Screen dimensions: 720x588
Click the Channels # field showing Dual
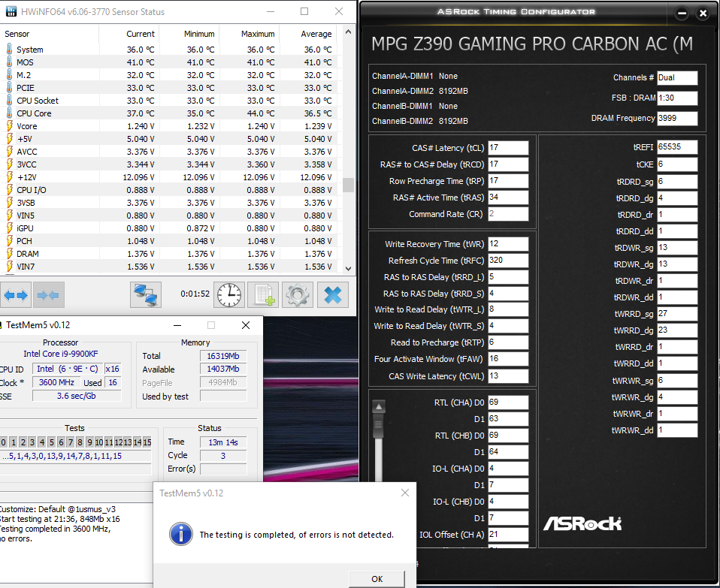pos(677,78)
